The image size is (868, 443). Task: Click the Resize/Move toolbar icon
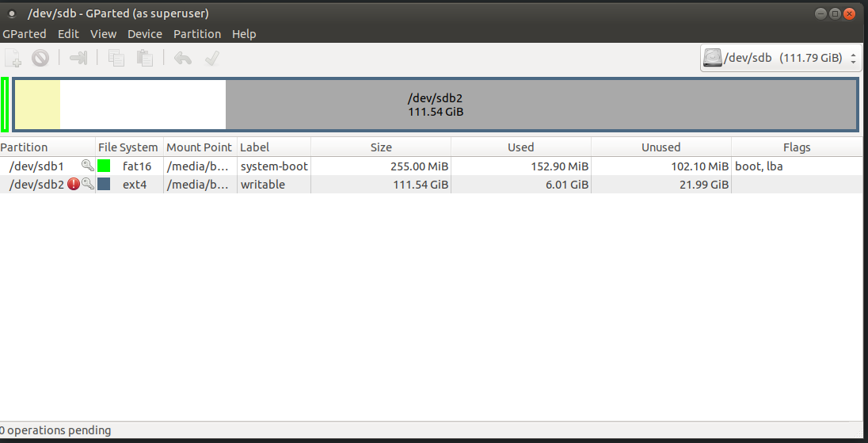tap(78, 58)
